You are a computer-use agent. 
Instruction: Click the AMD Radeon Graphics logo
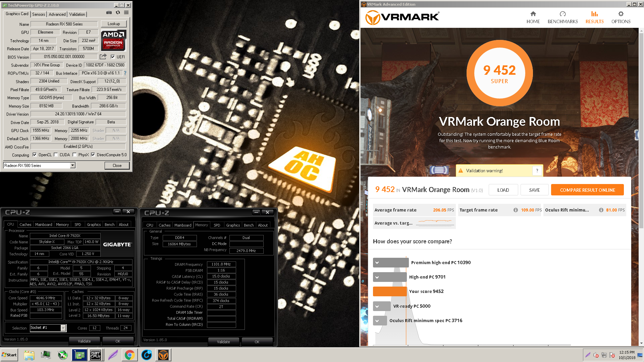click(113, 40)
